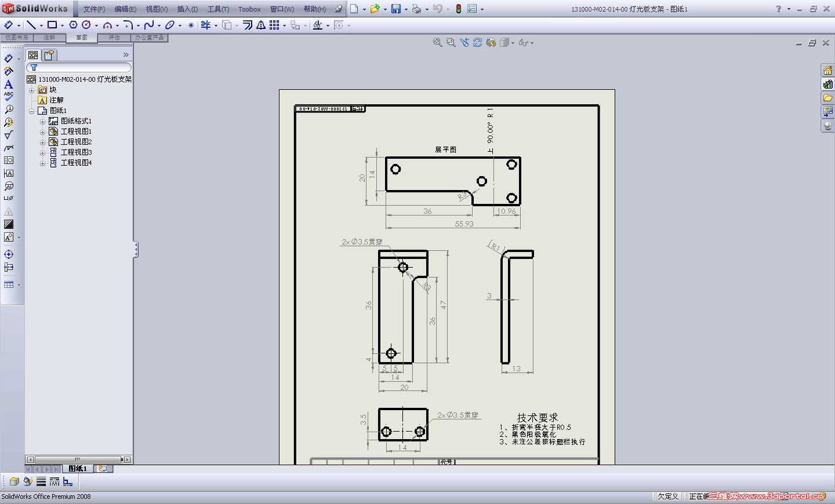The height and width of the screenshot is (504, 835).
Task: Expand the 工程视图1 tree node
Action: 42,132
